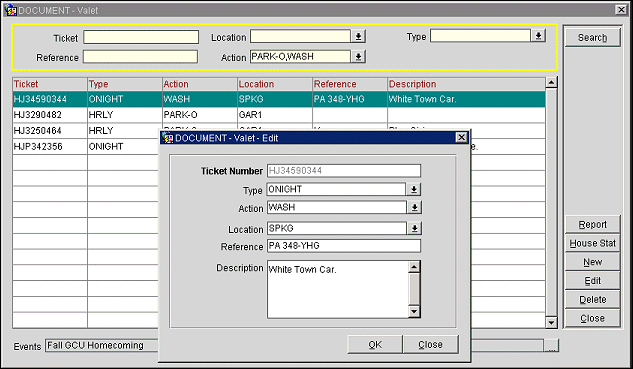Click the PARK-O action cell for HJ3290482
Image resolution: width=633 pixels, height=369 pixels.
(x=200, y=115)
